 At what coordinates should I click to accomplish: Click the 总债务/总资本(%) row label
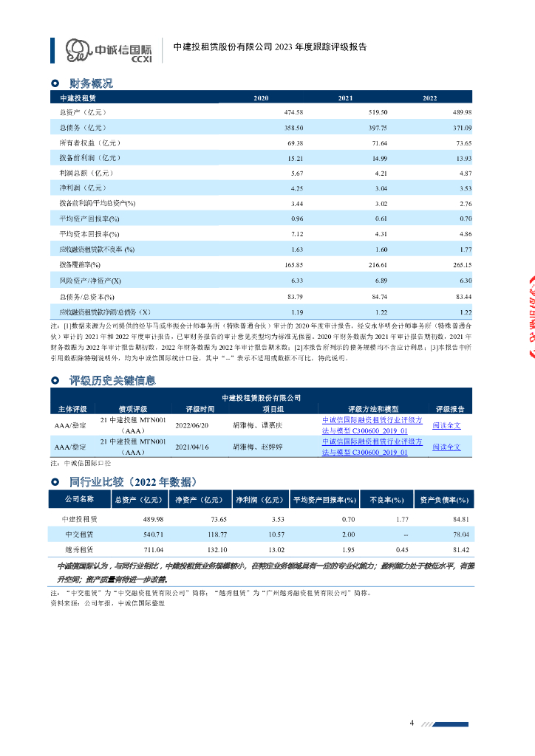(87, 297)
